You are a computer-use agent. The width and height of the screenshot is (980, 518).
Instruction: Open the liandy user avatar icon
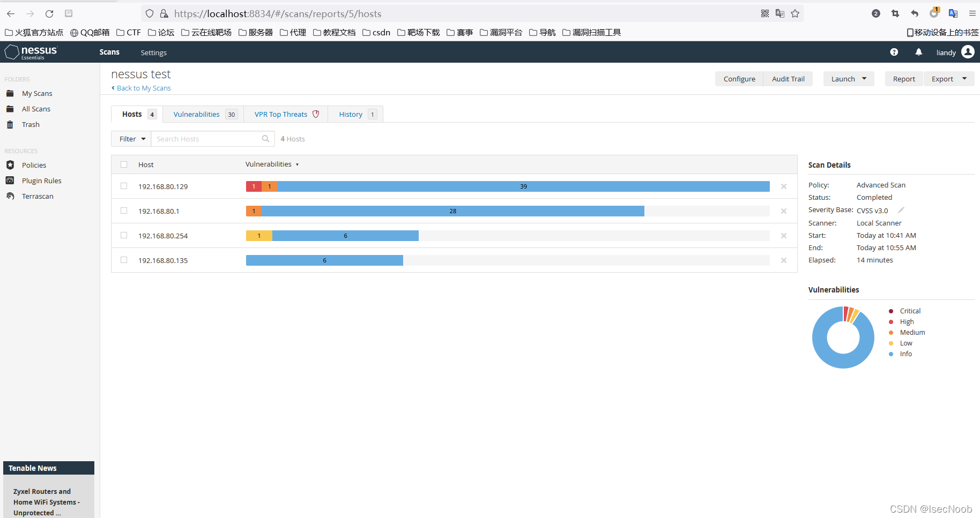point(968,51)
